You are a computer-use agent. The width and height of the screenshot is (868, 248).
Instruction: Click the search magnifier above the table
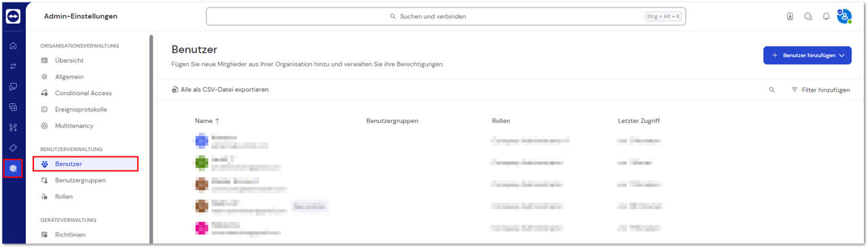pos(772,90)
